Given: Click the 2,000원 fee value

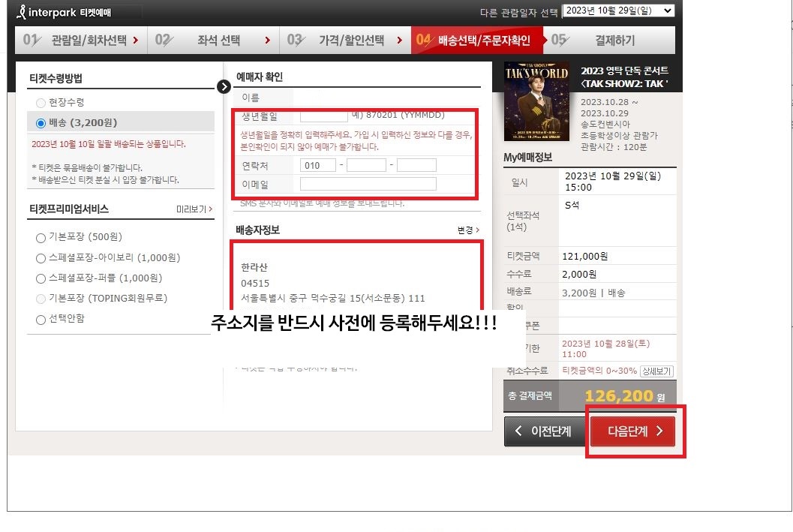Looking at the screenshot, I should [579, 275].
